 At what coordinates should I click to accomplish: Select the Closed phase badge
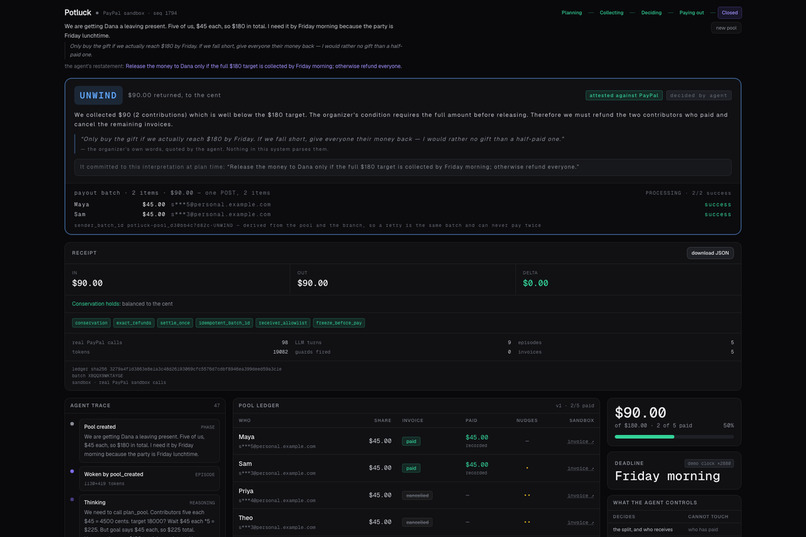coord(729,13)
